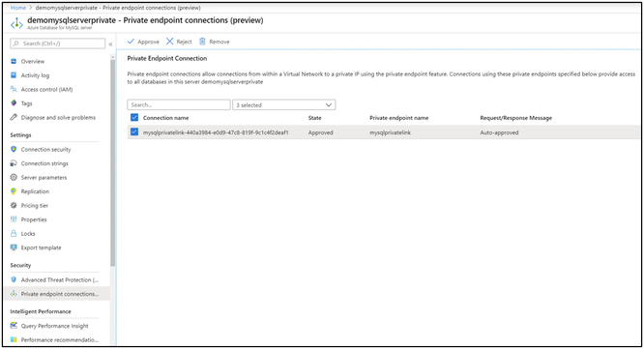The image size is (644, 349).
Task: Click the Activity log icon
Action: coord(14,75)
